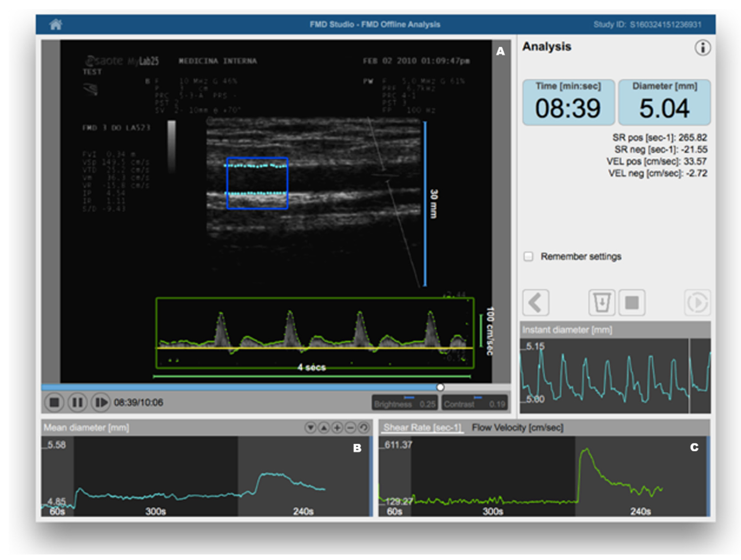Click the back arrow button in Analysis panel

coord(536,302)
